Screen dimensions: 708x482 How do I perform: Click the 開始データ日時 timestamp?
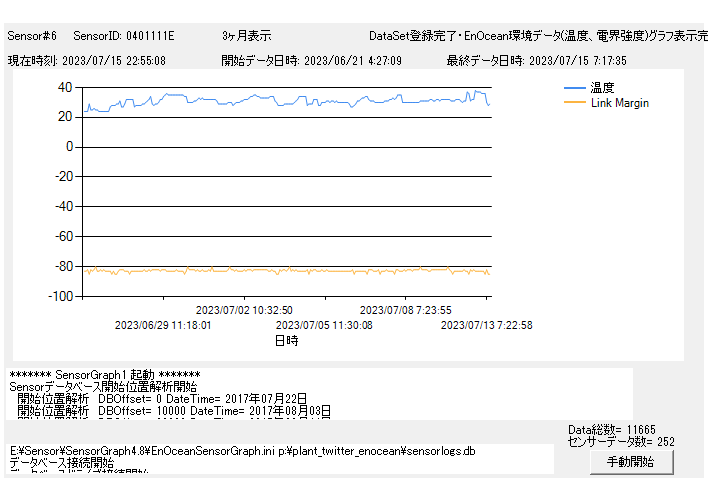tap(311, 60)
